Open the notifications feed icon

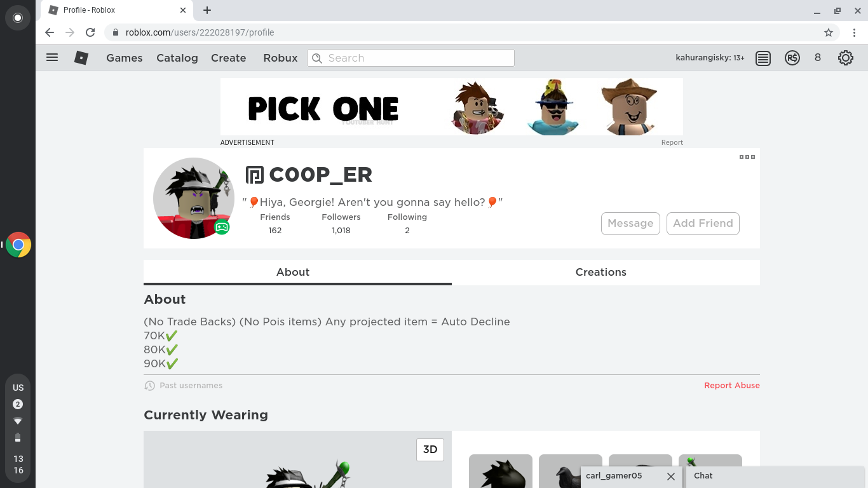click(x=763, y=58)
